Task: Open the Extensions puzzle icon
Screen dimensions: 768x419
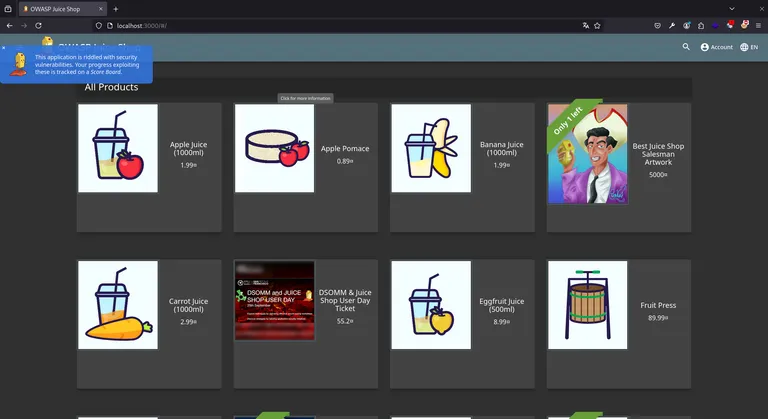Action: click(x=701, y=25)
